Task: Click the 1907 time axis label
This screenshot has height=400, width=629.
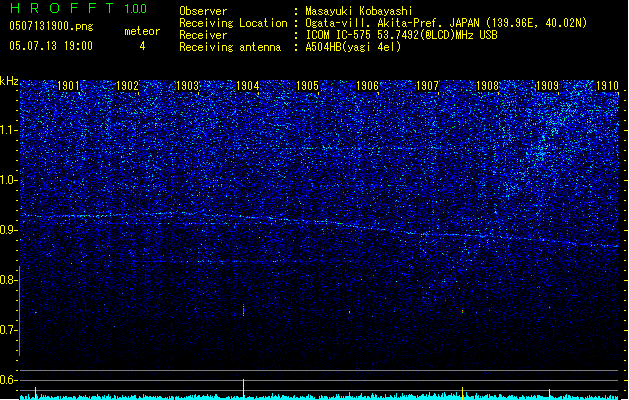Action: pyautogui.click(x=428, y=86)
